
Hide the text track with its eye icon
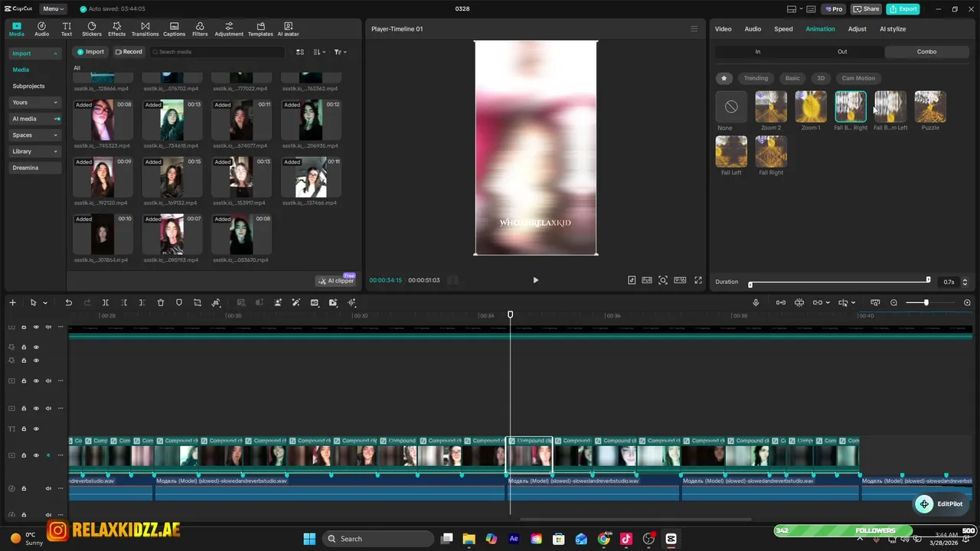tap(36, 429)
